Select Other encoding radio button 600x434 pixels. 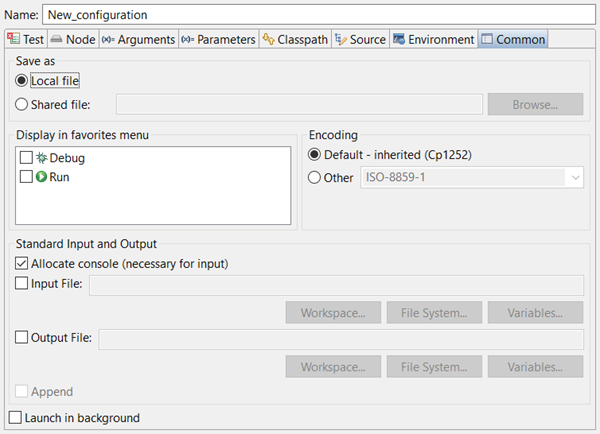pyautogui.click(x=315, y=178)
